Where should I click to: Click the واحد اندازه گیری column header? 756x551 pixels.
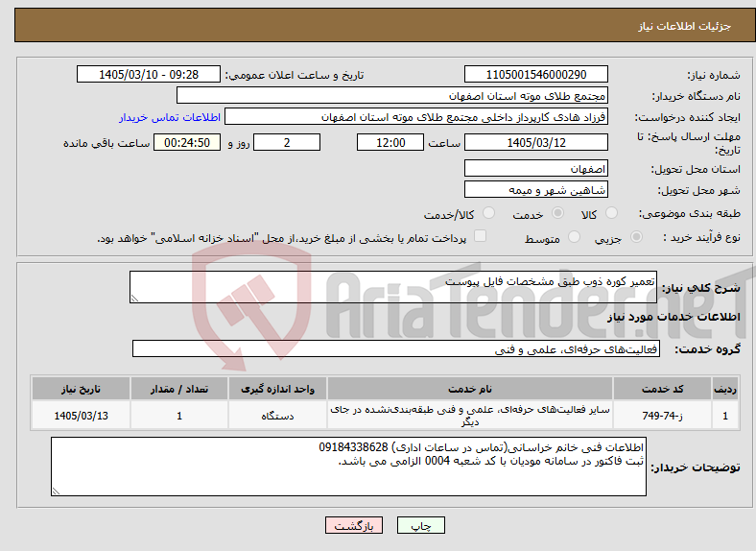coord(277,389)
